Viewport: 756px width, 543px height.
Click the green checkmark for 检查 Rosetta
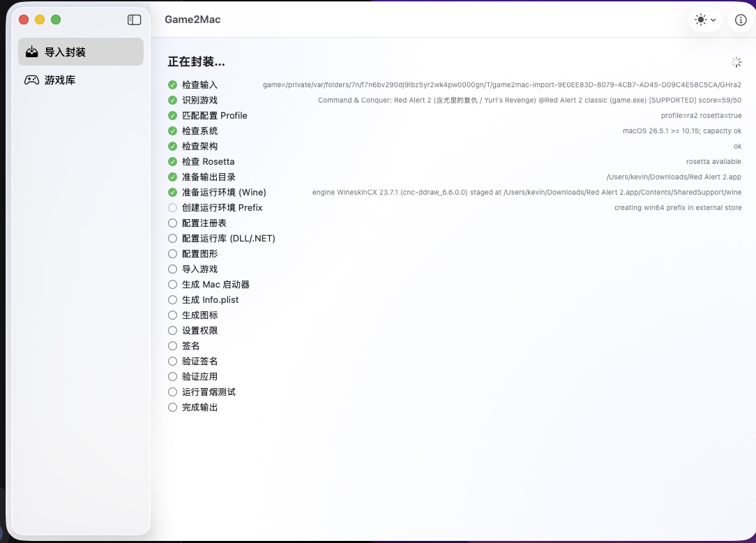pyautogui.click(x=172, y=162)
